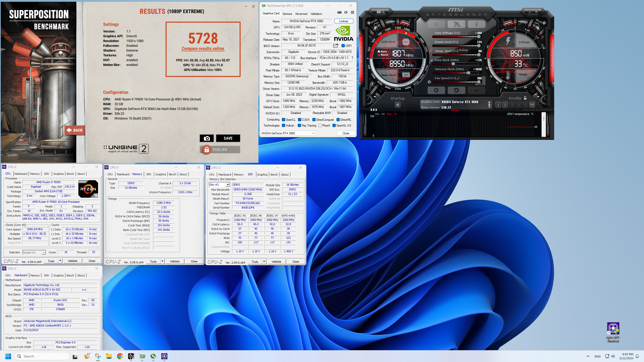Click Compare results online link
Image resolution: width=644 pixels, height=362 pixels.
(x=203, y=49)
